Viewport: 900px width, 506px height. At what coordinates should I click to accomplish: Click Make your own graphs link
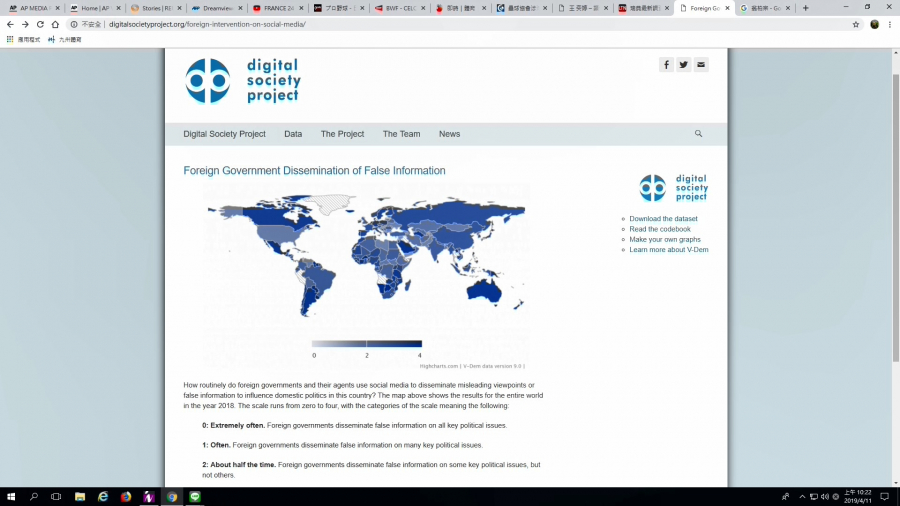pos(665,240)
